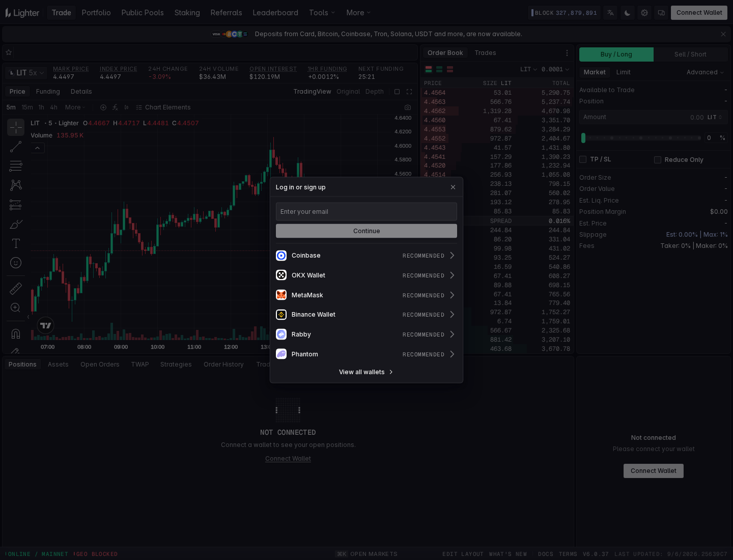Open the Open Orders tab
The image size is (733, 560).
(100, 365)
